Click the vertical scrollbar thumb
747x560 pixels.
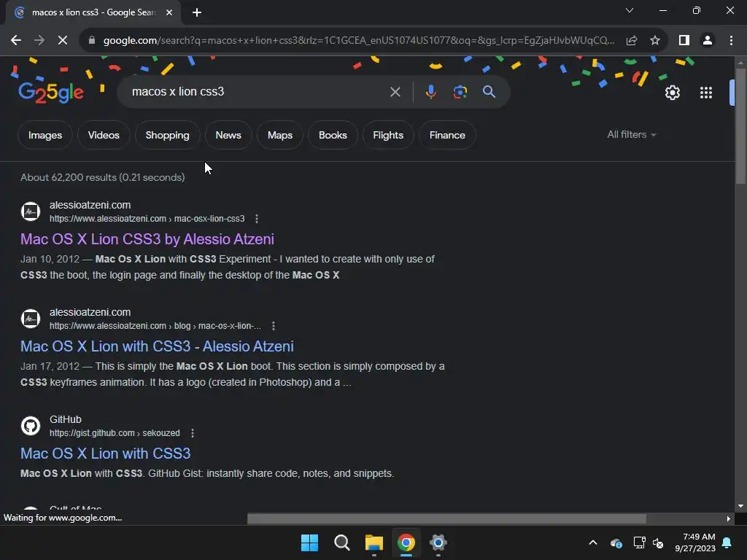pyautogui.click(x=740, y=126)
